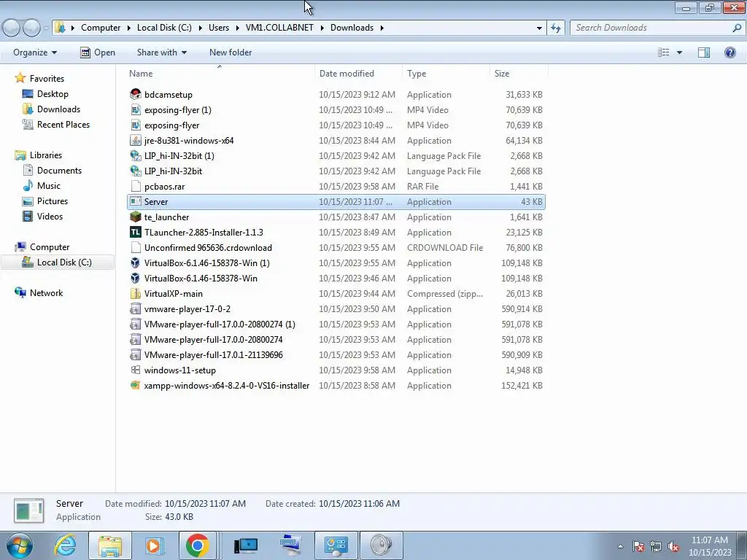The height and width of the screenshot is (560, 747).
Task: Open the change view options arrow
Action: point(679,52)
